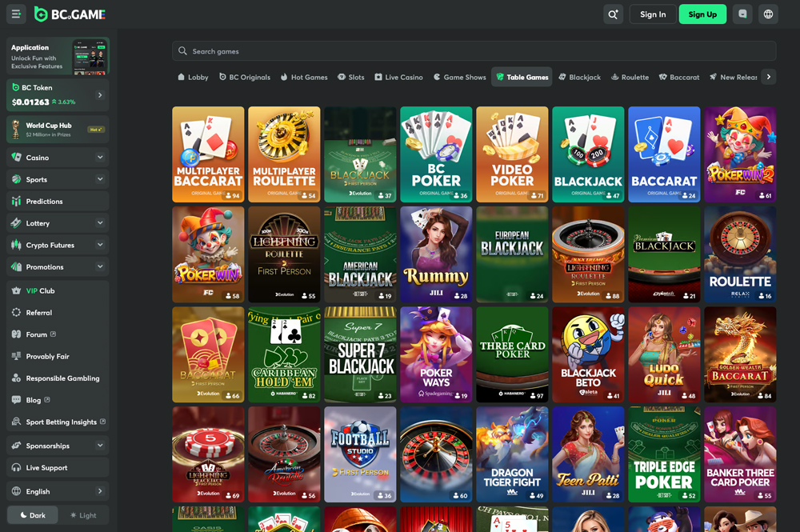Open the English language selector arrow
This screenshot has height=532, width=800.
(100, 491)
